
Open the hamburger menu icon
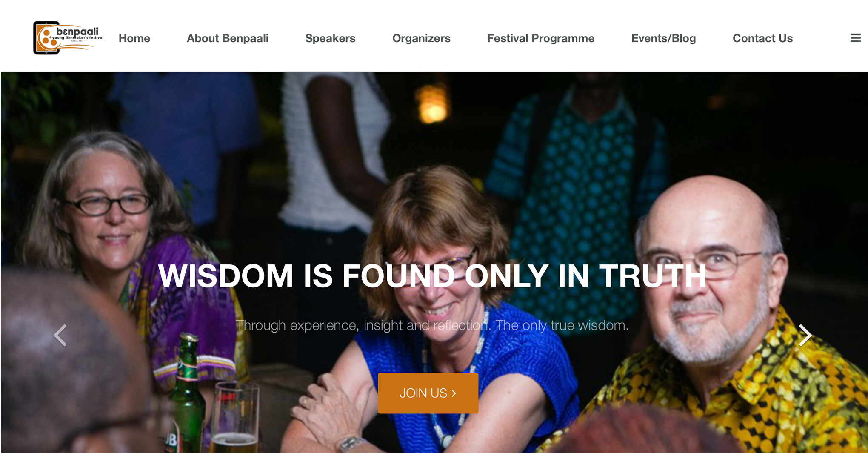pyautogui.click(x=855, y=38)
